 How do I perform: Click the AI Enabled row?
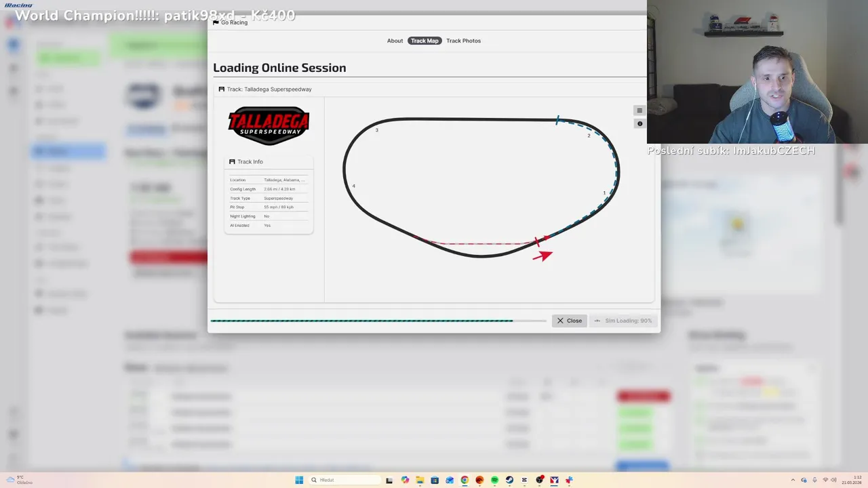pyautogui.click(x=269, y=225)
